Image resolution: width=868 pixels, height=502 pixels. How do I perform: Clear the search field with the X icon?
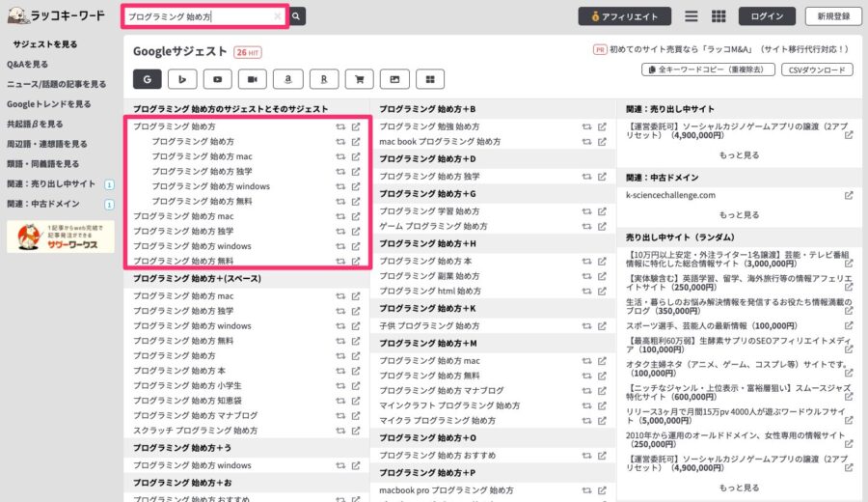(x=278, y=16)
